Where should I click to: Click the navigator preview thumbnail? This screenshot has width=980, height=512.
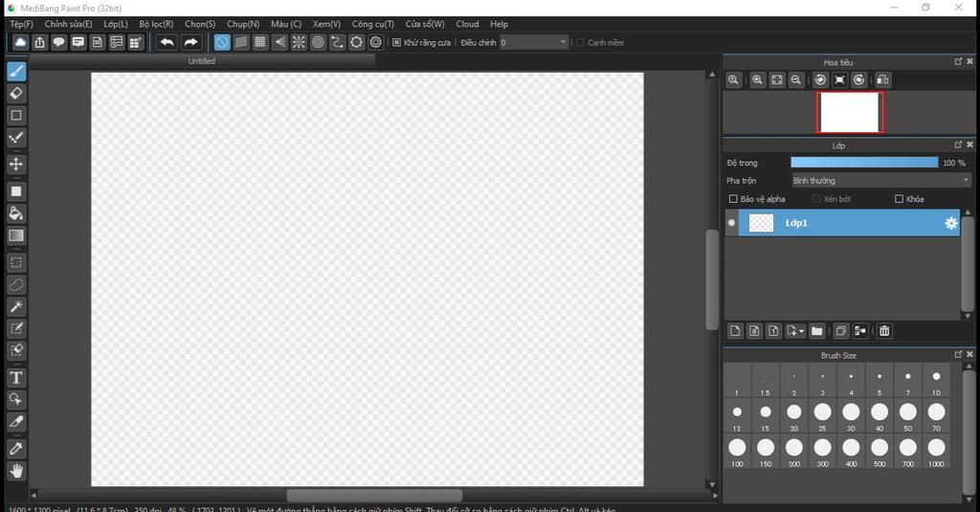click(850, 113)
